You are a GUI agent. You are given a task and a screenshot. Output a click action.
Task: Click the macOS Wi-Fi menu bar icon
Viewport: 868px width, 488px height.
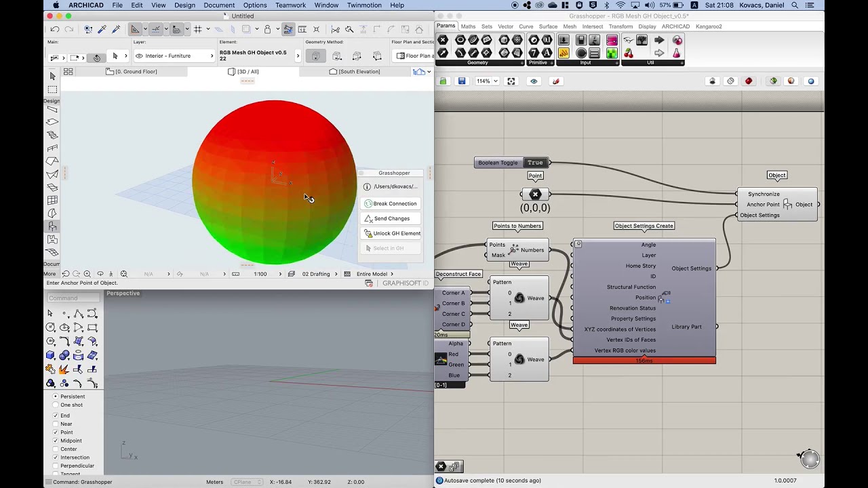[x=620, y=5]
